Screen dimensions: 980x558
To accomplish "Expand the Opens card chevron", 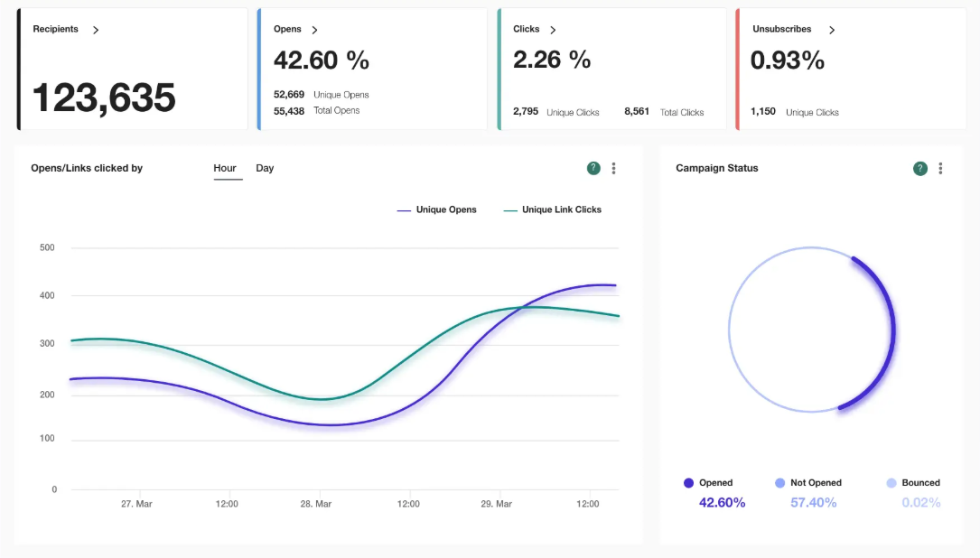I will [x=314, y=30].
